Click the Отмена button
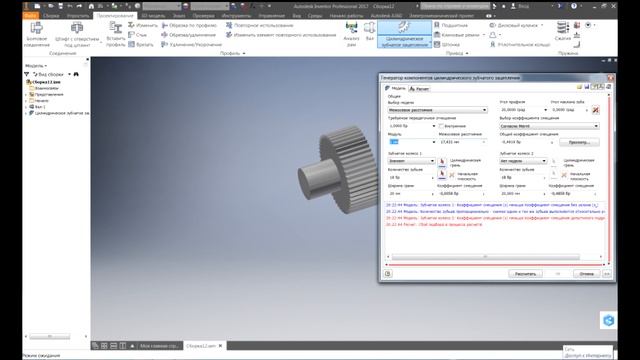Screen dimensions: 640x360 point(587,273)
